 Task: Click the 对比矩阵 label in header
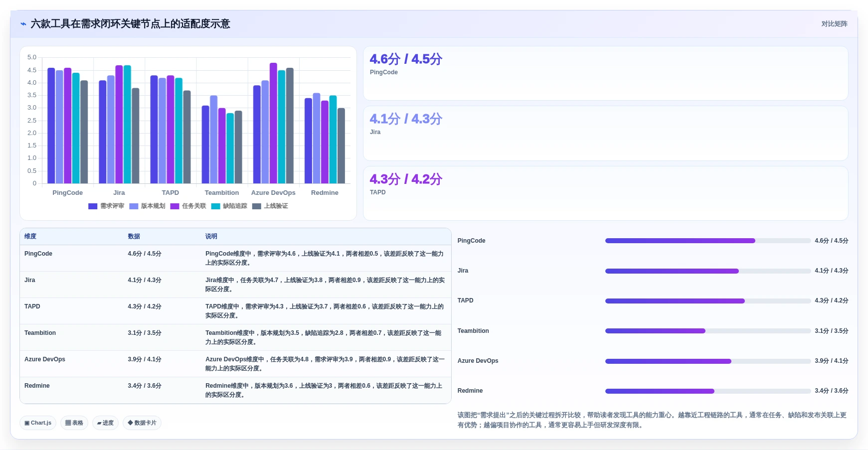[x=834, y=24]
